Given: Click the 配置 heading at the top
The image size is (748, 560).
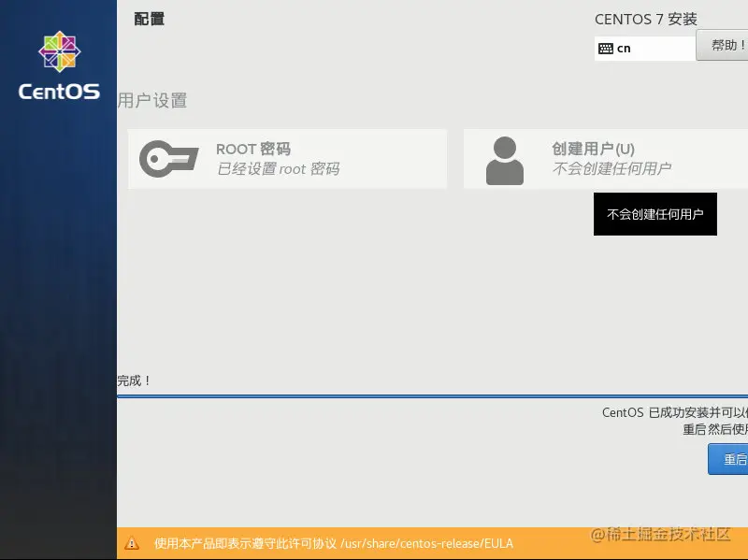Looking at the screenshot, I should point(150,19).
